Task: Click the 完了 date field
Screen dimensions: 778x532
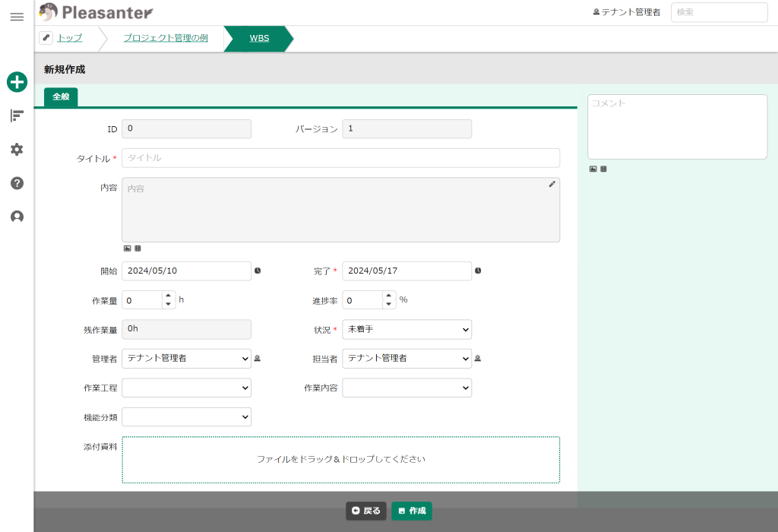Action: click(407, 271)
